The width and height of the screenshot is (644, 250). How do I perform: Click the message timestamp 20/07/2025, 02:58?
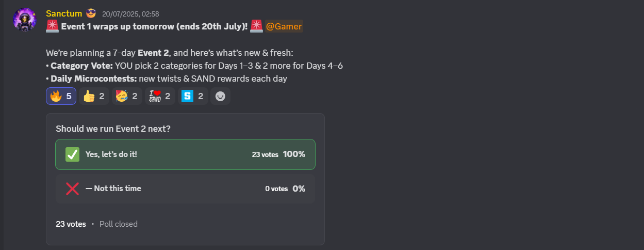130,14
